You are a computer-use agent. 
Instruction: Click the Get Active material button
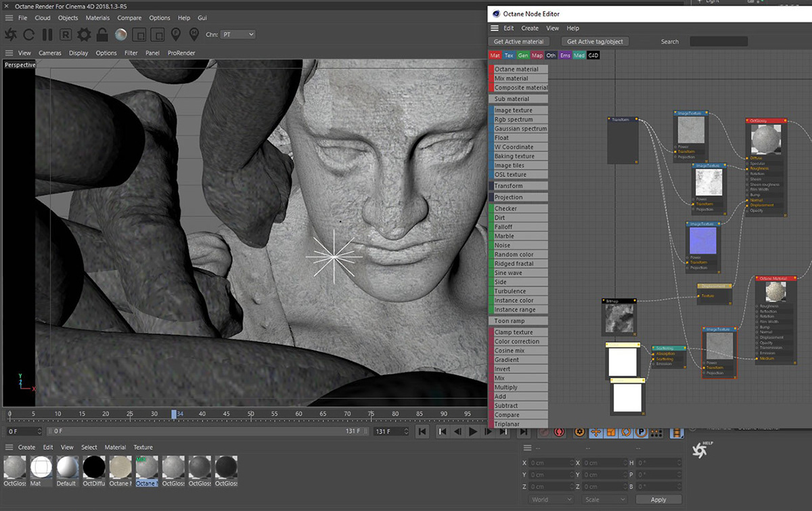(x=519, y=42)
